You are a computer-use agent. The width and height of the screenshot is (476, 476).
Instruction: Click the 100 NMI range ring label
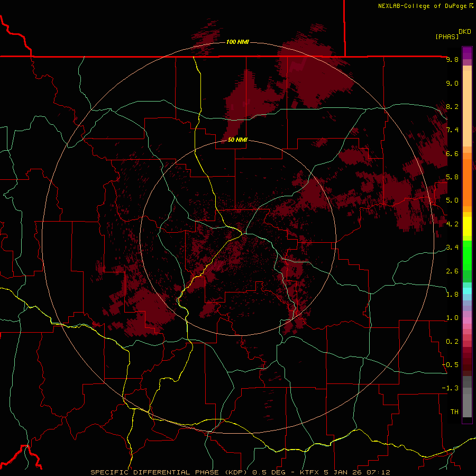(237, 42)
